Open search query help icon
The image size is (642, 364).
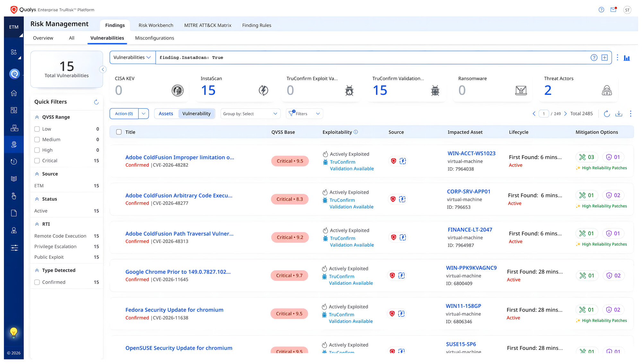594,58
